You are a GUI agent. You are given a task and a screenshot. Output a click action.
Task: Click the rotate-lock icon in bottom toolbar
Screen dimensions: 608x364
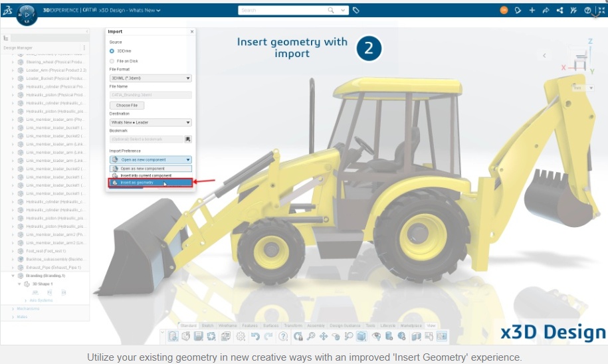pyautogui.click(x=298, y=336)
